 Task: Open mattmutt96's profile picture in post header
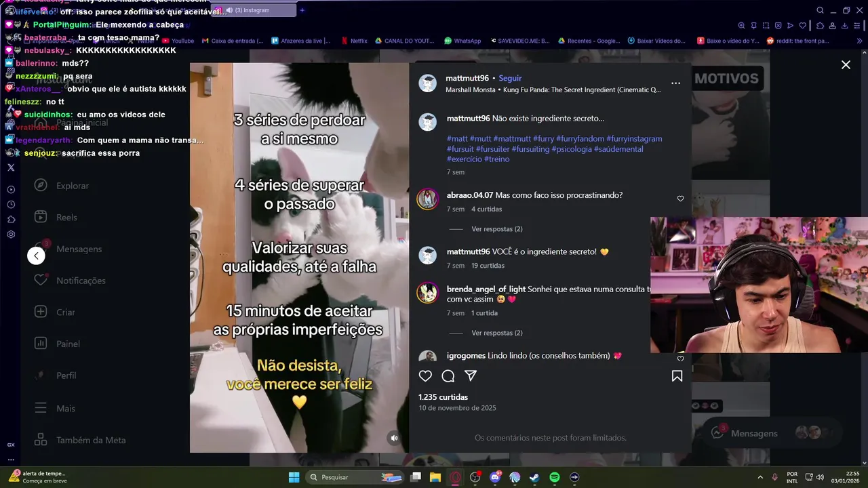point(428,83)
